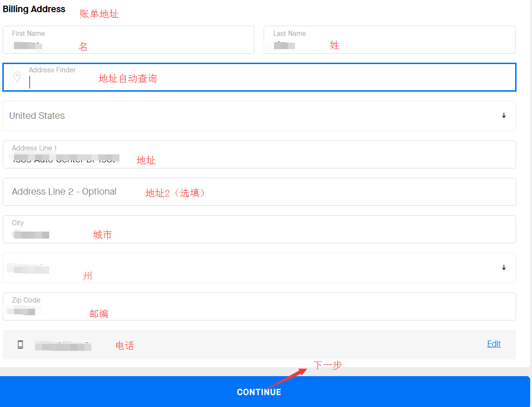
Task: Click the red 下一步 annotation label
Action: pyautogui.click(x=327, y=365)
